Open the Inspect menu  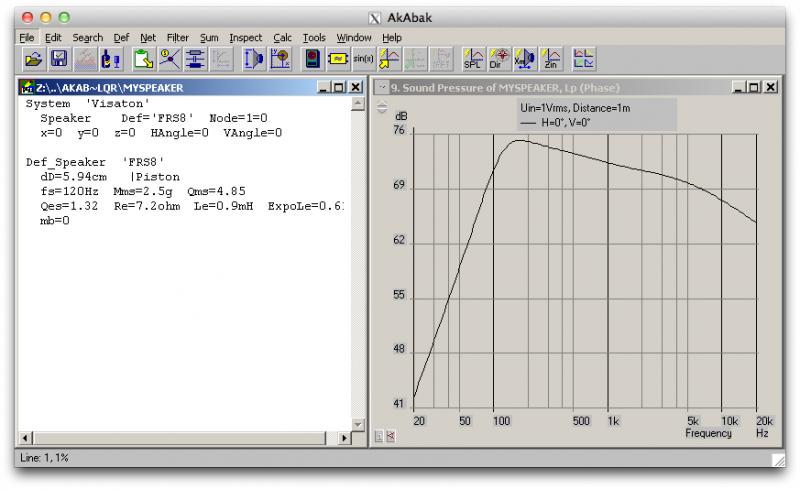(x=245, y=38)
